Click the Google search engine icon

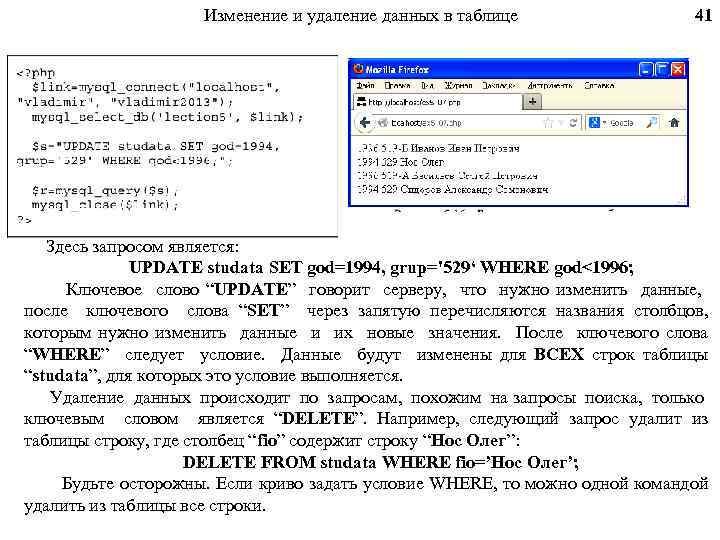click(594, 123)
